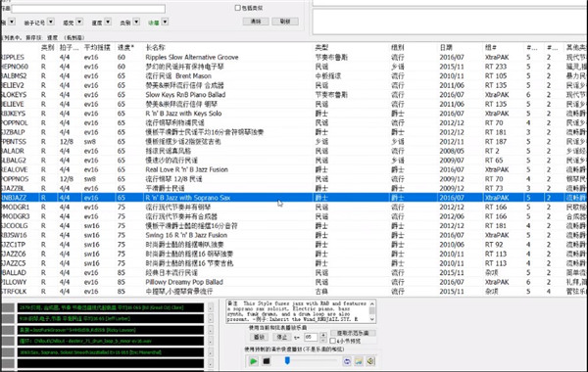Viewport: 588px width, 372px height.
Task: Open small menu button of Ricky Lawson track
Action: [x=211, y=330]
